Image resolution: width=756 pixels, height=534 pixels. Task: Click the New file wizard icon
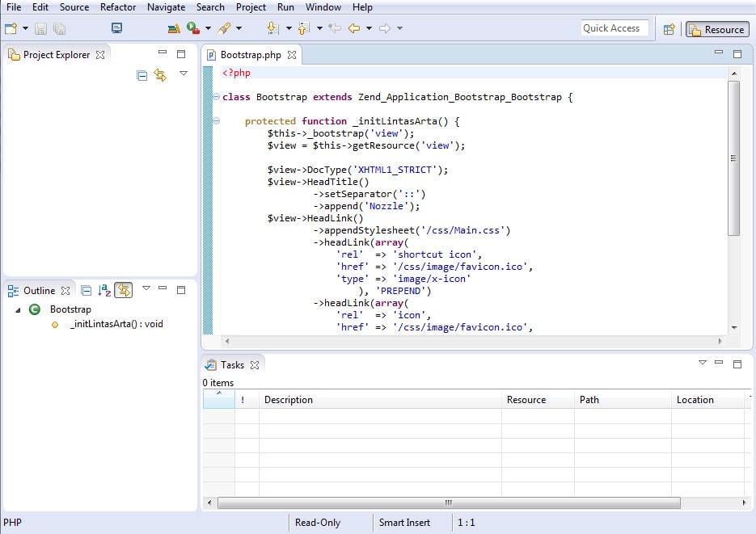point(11,28)
